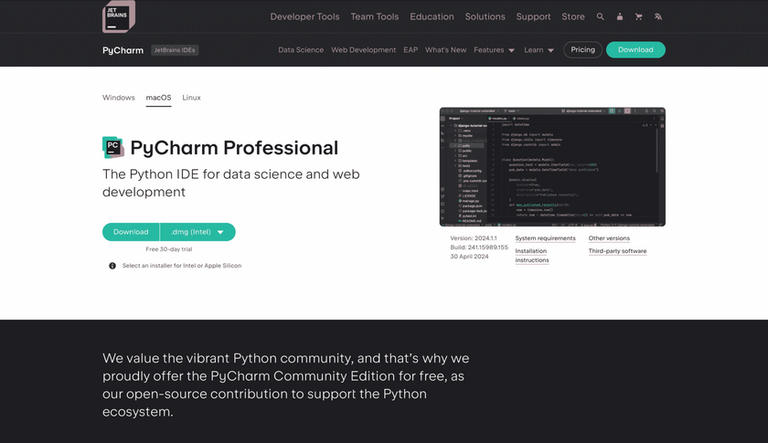
Task: Switch to the Linux tab
Action: point(191,98)
